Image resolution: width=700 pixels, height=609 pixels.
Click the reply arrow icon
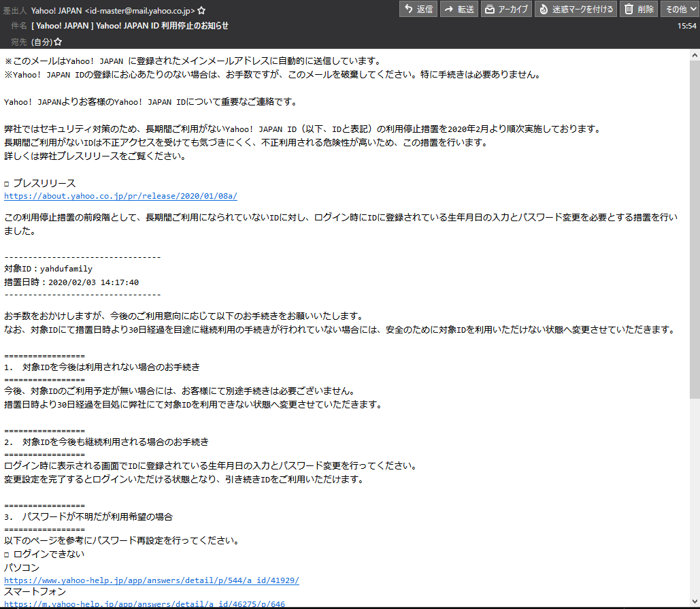[x=408, y=9]
